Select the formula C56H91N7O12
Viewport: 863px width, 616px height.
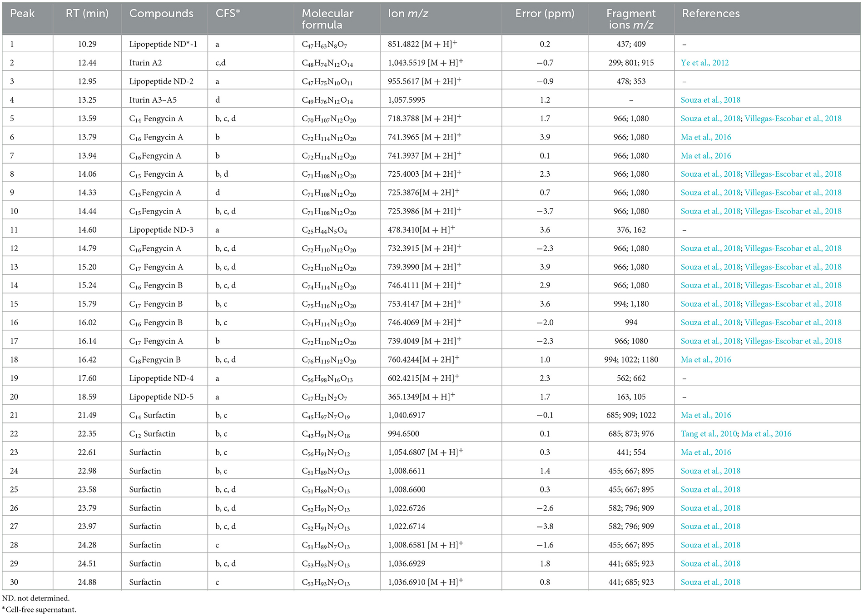326,453
